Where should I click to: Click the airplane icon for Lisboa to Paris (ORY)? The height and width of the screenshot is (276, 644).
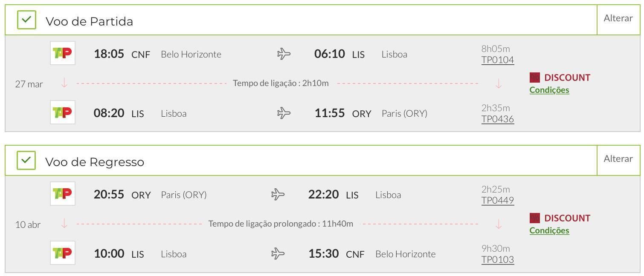(x=284, y=113)
